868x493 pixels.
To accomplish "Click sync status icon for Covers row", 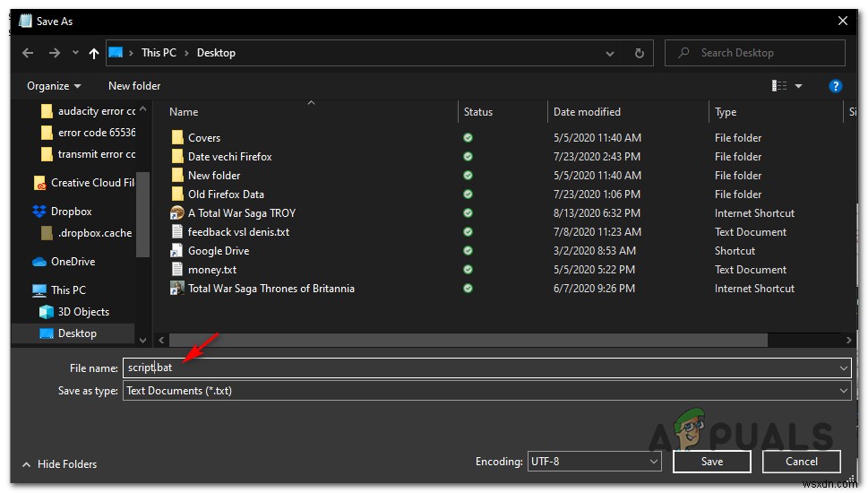I will (468, 137).
